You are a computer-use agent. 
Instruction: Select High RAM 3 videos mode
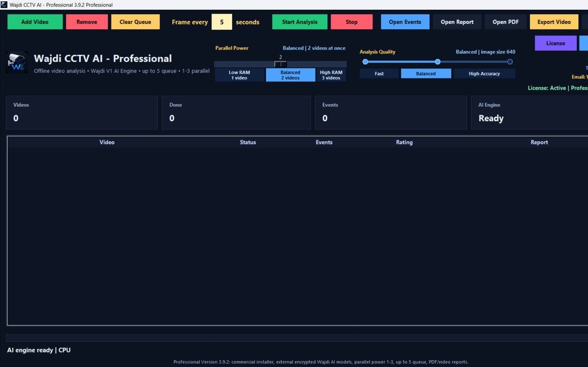pos(331,75)
